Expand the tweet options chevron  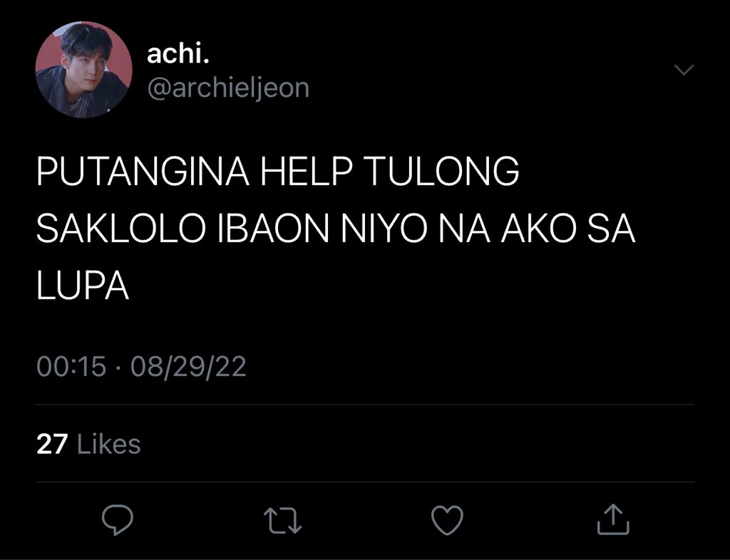coord(684,70)
